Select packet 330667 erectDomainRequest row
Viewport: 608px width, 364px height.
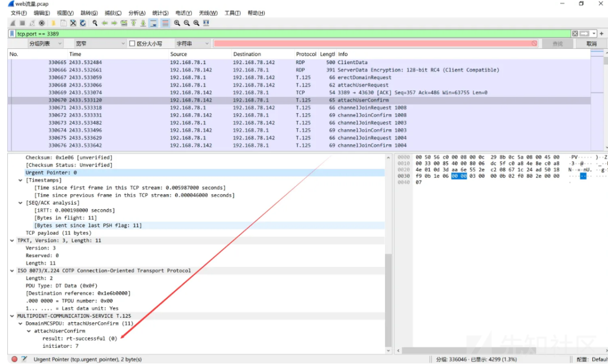point(299,78)
